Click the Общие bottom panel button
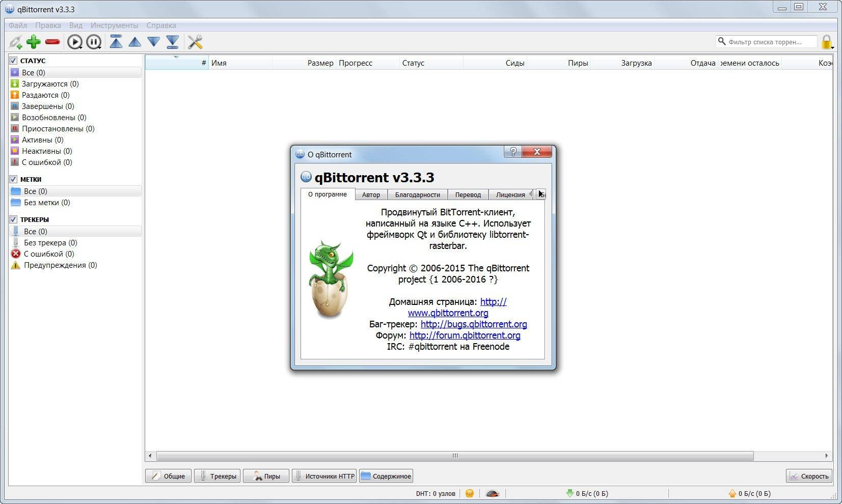Viewport: 842px width, 504px height. click(169, 476)
